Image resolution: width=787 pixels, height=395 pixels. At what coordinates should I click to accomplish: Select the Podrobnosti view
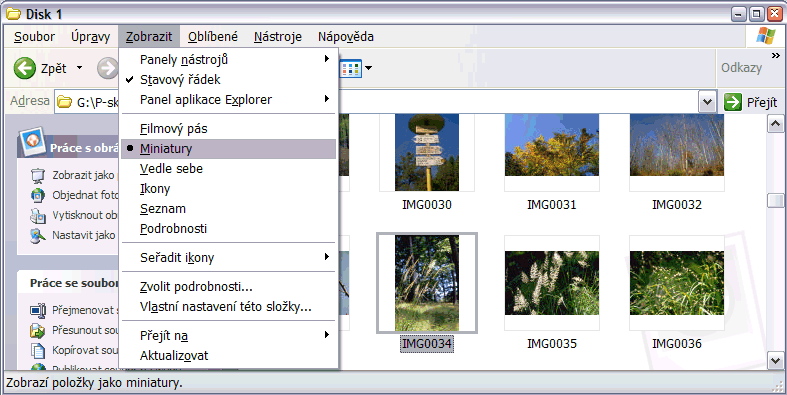pos(228,228)
